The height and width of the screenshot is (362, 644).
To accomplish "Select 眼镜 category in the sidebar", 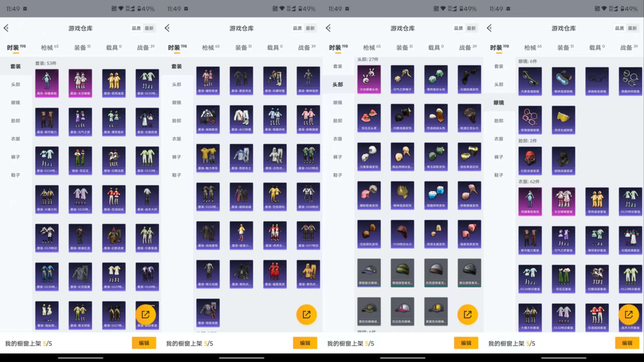I will pyautogui.click(x=16, y=102).
